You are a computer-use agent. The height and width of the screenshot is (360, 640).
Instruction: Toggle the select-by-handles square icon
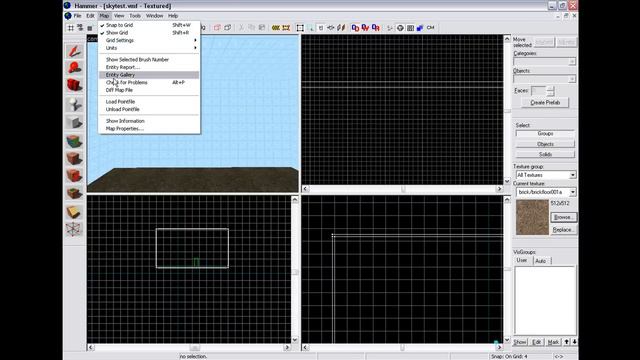coord(300,28)
